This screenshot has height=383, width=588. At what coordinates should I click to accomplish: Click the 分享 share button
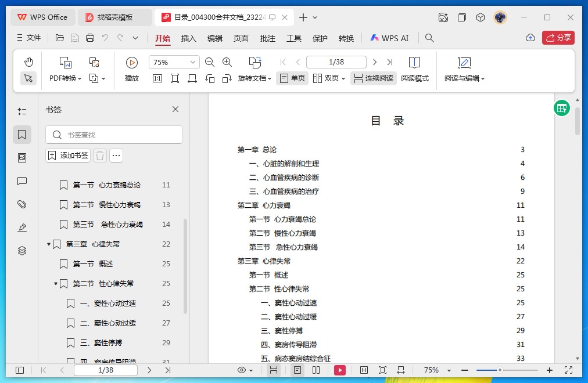click(558, 38)
